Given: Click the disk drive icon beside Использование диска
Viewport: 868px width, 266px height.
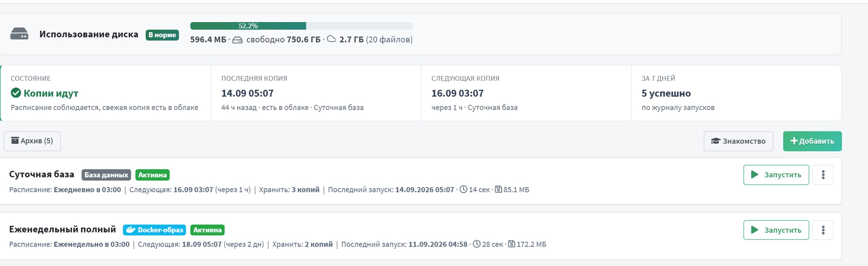Looking at the screenshot, I should [19, 34].
